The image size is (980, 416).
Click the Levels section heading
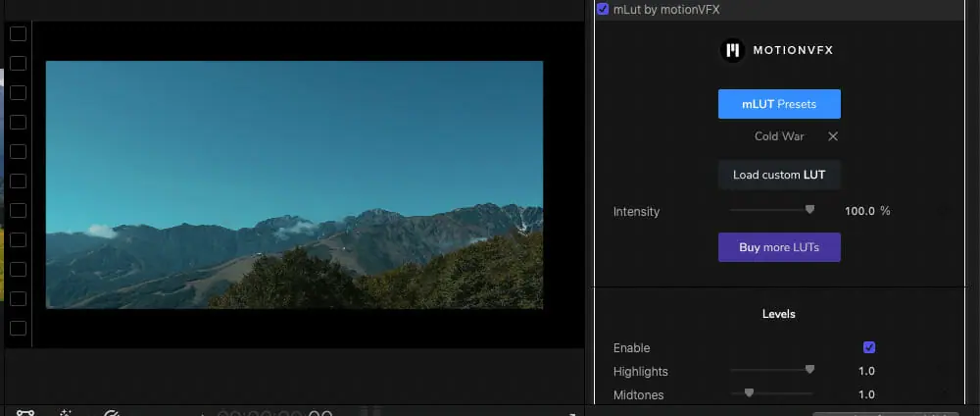pos(779,314)
